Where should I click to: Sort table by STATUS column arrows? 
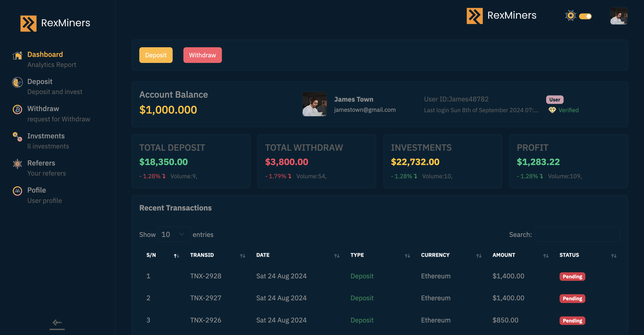pos(614,256)
